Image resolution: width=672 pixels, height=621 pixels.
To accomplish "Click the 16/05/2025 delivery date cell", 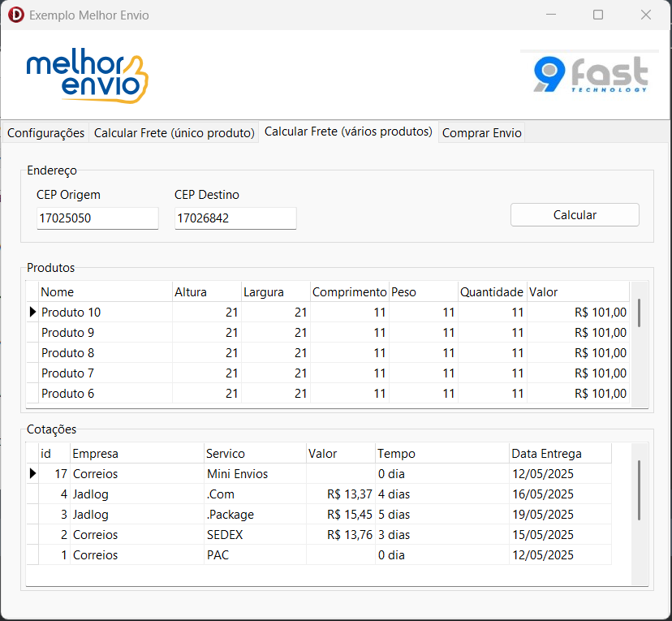I will (561, 494).
